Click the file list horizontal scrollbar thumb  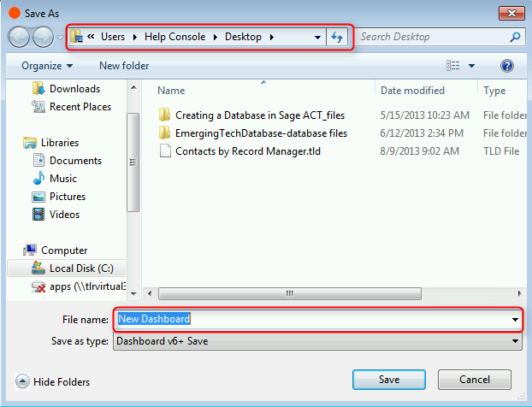[x=290, y=294]
